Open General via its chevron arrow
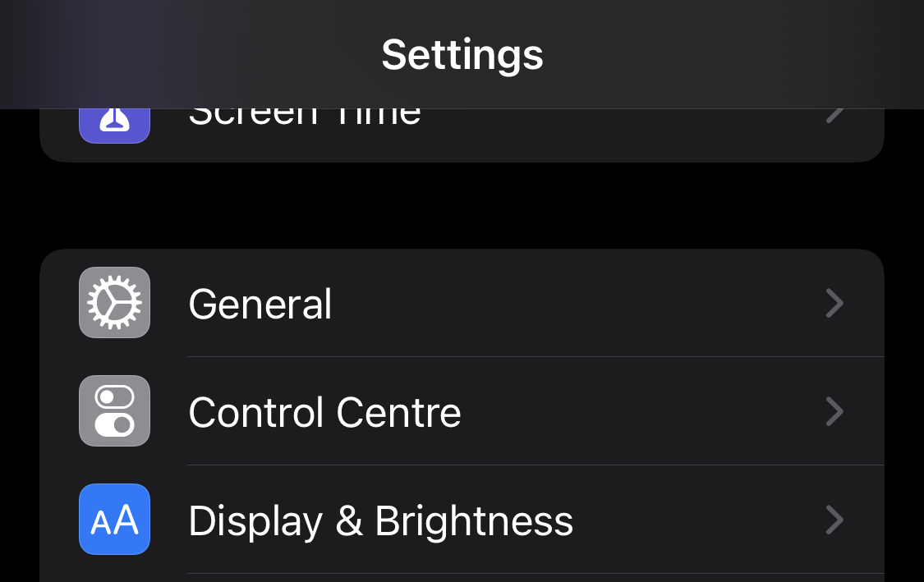924x582 pixels. pyautogui.click(x=834, y=303)
